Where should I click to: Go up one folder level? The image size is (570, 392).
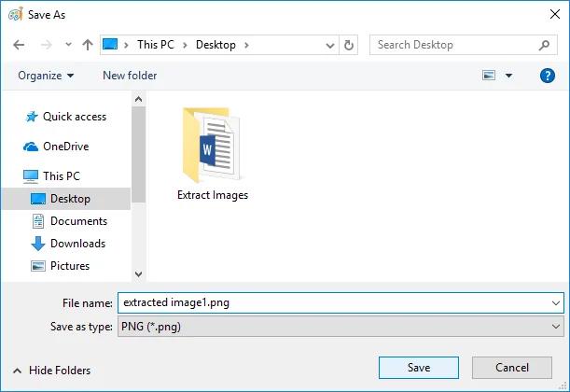click(88, 45)
